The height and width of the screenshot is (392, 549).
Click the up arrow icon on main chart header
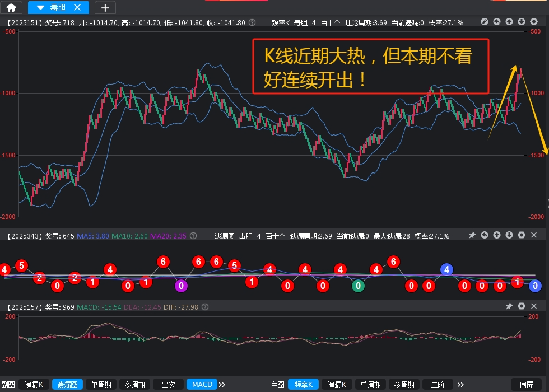[509, 22]
